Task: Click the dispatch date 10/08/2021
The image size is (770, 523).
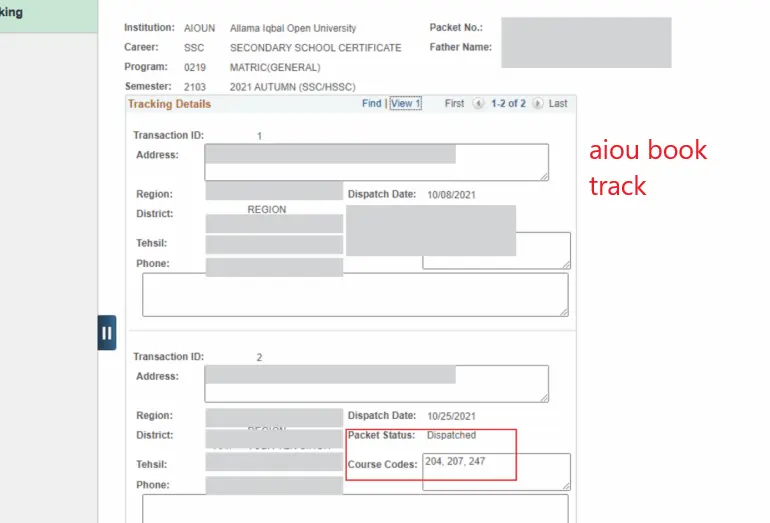Action: click(x=451, y=195)
